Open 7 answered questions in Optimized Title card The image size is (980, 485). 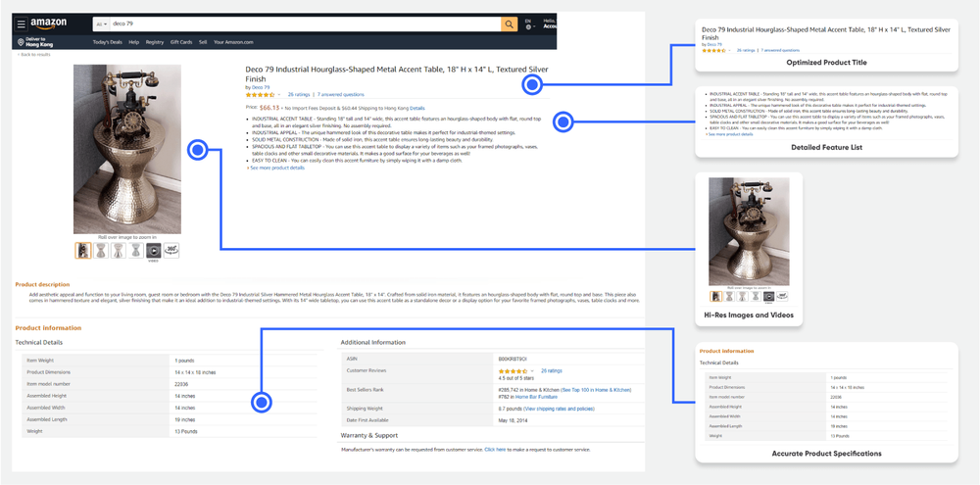780,50
